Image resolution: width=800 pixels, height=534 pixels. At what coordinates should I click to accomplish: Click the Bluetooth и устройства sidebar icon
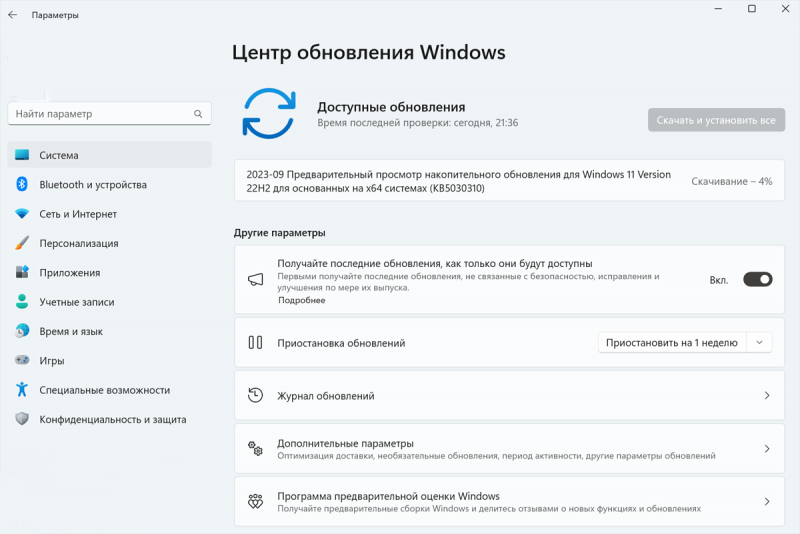(x=21, y=184)
